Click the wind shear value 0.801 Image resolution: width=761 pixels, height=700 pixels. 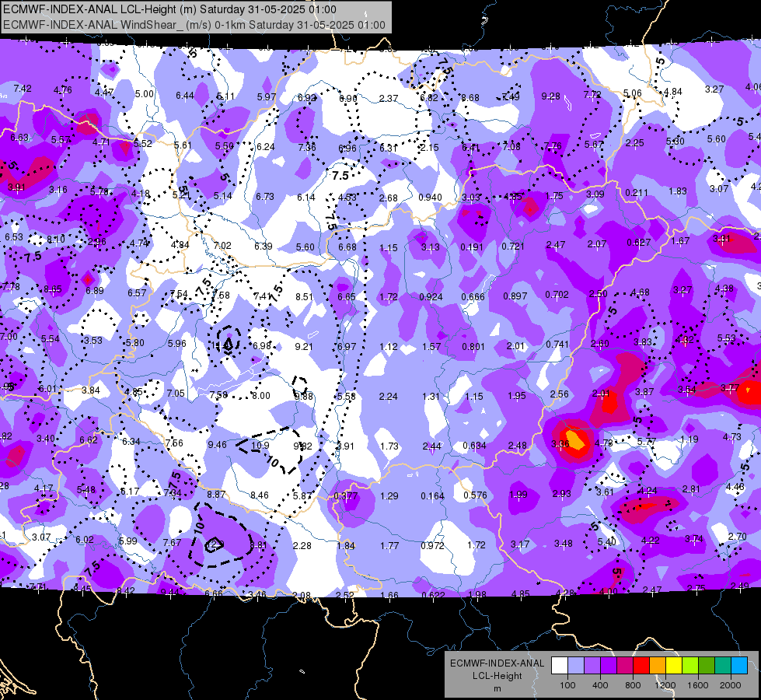[473, 346]
